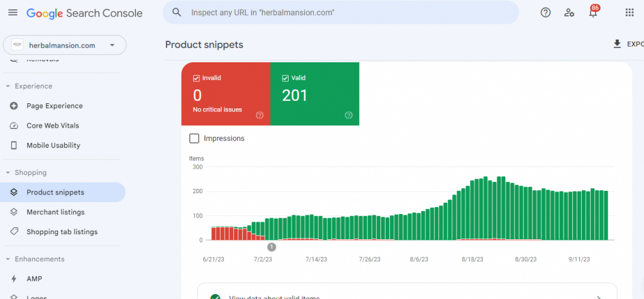Enable the Impressions checkbox

pyautogui.click(x=194, y=138)
